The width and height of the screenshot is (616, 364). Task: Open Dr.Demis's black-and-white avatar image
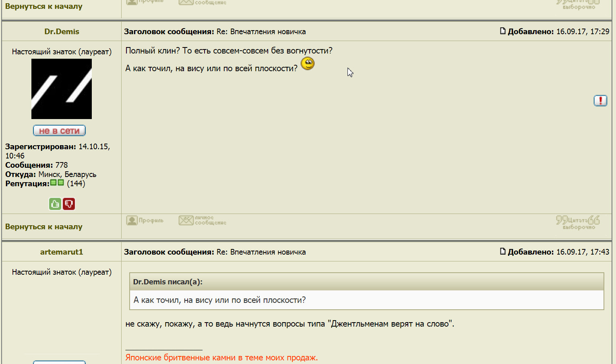[x=62, y=89]
